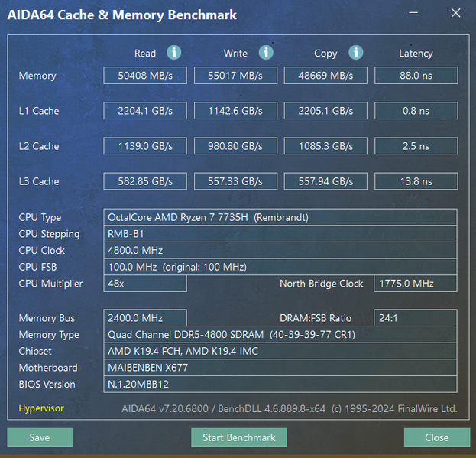Image resolution: width=476 pixels, height=458 pixels.
Task: Click the CPU Multiplier value 48x
Action: tap(145, 284)
